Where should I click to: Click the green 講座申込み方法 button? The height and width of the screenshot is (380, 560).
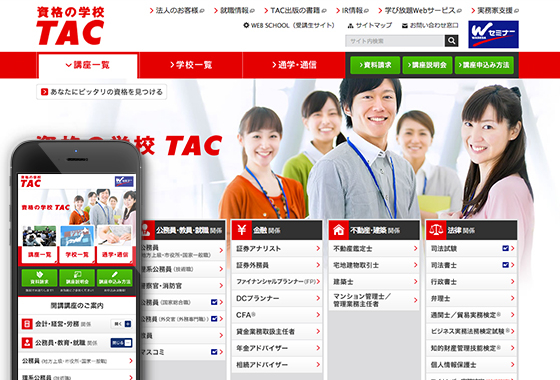coord(484,65)
